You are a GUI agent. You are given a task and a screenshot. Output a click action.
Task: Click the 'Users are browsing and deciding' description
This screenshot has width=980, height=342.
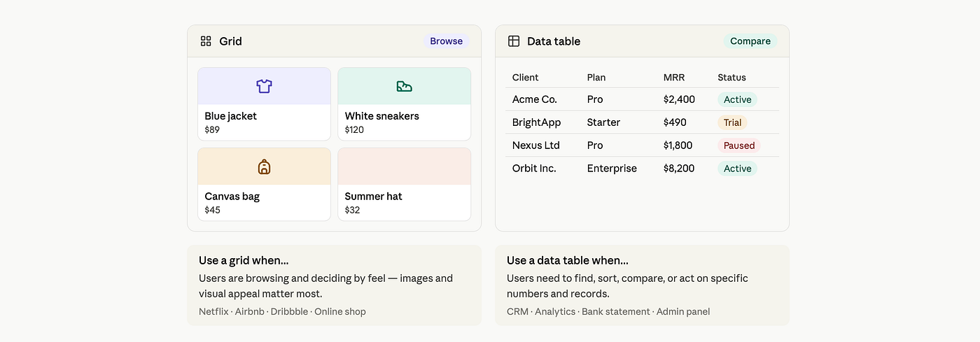point(325,286)
